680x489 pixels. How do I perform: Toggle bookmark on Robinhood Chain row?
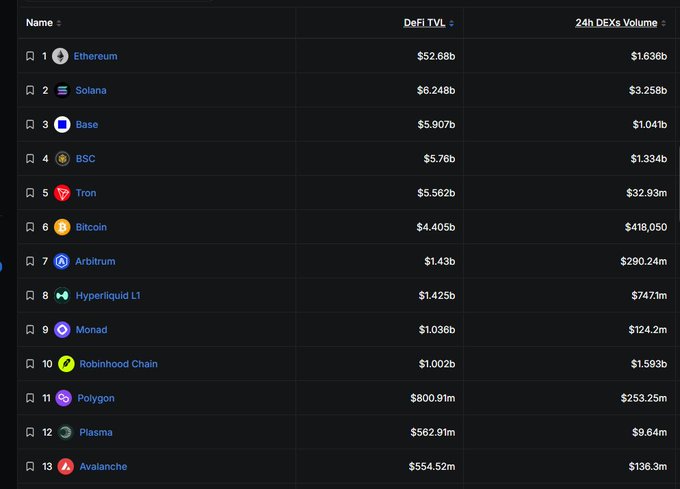tap(30, 364)
